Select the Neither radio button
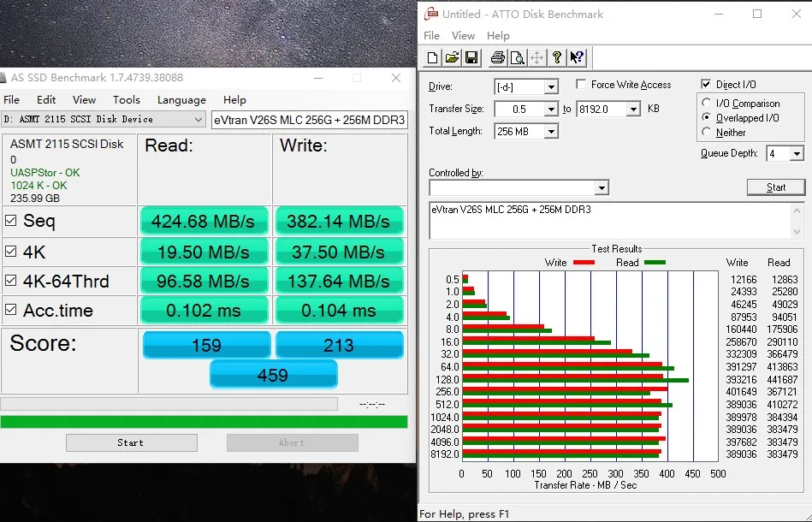812x522 pixels. (x=707, y=132)
